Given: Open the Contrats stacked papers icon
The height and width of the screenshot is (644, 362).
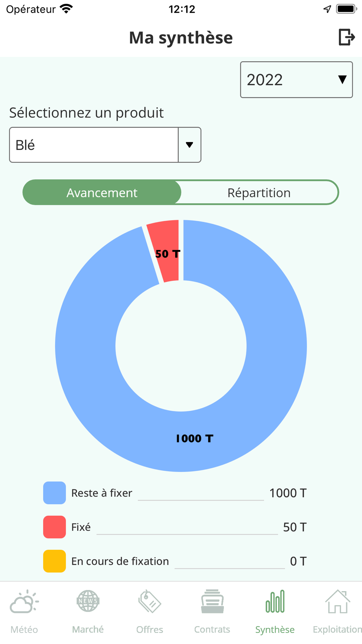Looking at the screenshot, I should point(212,601).
